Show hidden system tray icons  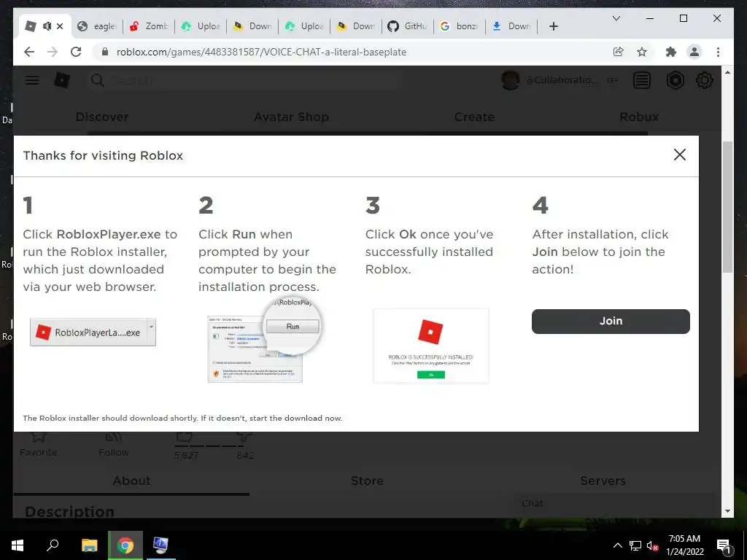(x=617, y=545)
